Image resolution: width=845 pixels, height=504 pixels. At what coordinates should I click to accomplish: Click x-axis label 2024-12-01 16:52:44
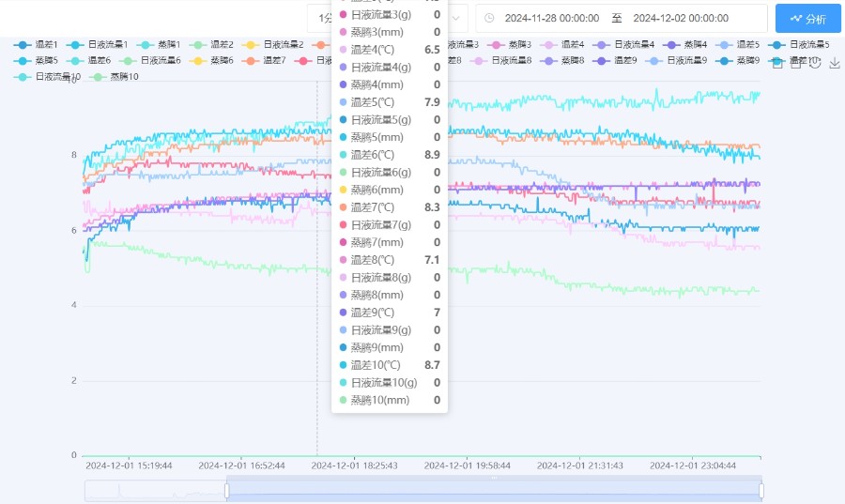tap(241, 466)
